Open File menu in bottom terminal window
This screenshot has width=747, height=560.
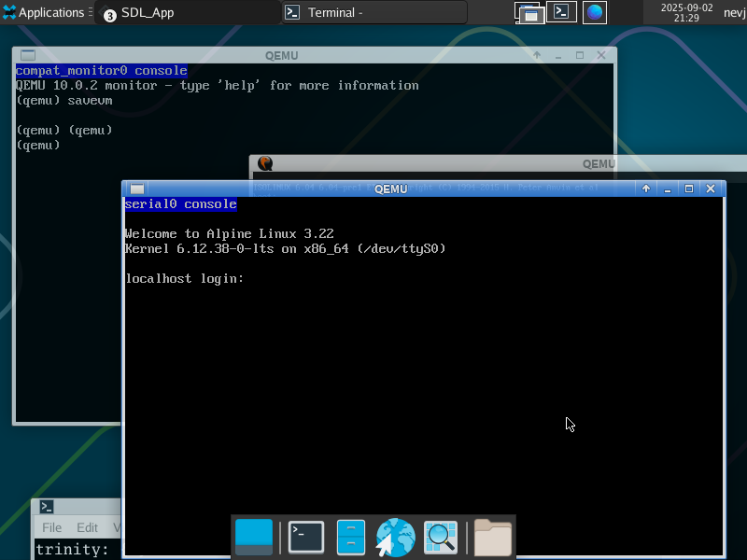point(51,527)
